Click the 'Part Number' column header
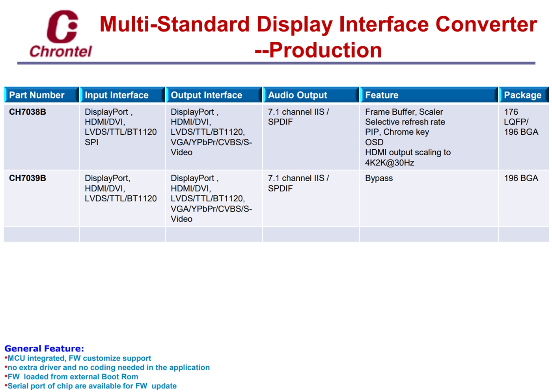552x392 pixels. [x=41, y=95]
